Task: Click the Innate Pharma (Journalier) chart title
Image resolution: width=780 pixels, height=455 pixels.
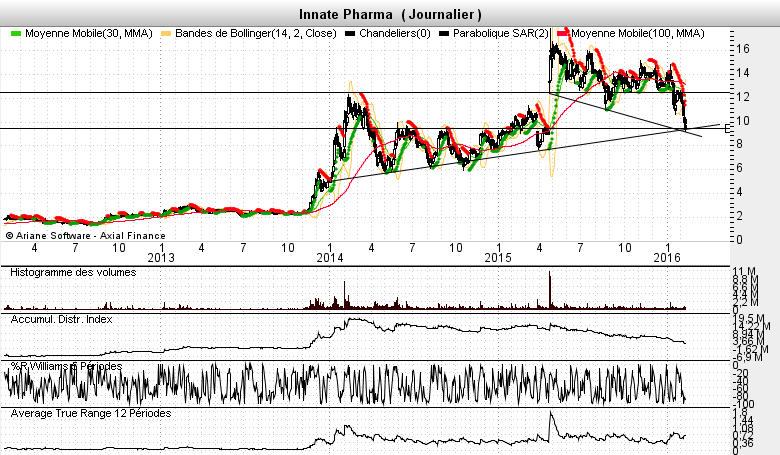Action: [x=390, y=14]
